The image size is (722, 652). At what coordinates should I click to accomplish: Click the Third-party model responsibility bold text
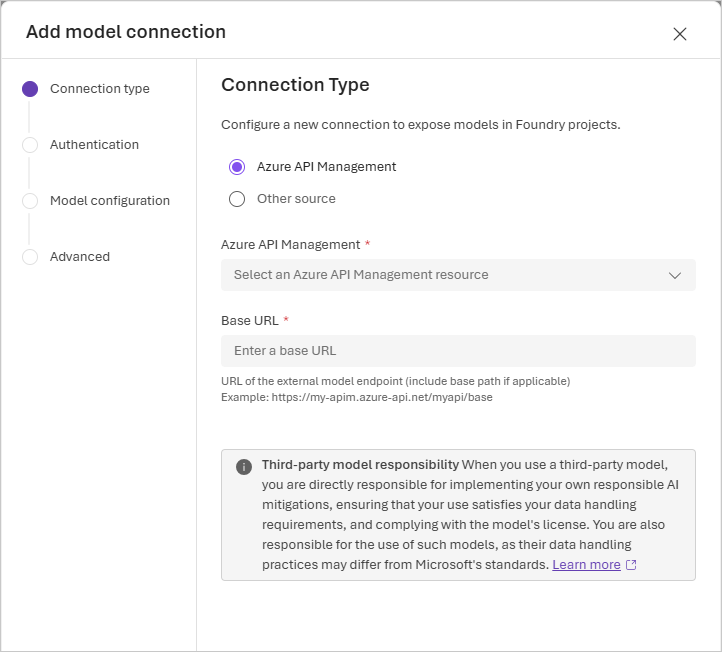360,465
